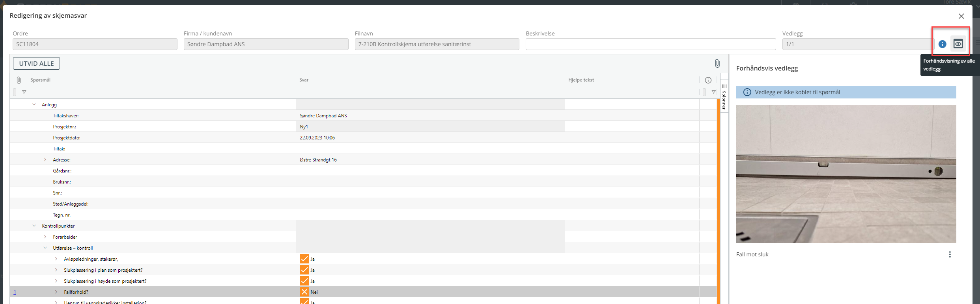
Task: Click the Spørsmål column header
Action: pos(161,80)
